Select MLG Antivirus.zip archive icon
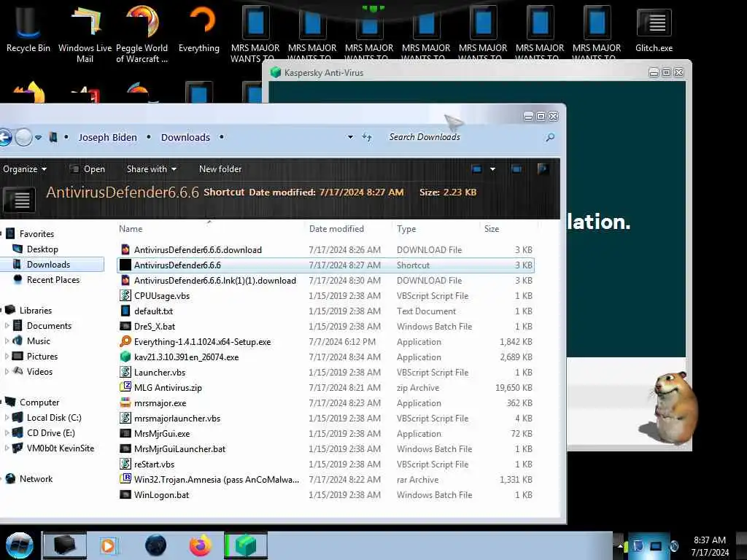 pyautogui.click(x=125, y=388)
